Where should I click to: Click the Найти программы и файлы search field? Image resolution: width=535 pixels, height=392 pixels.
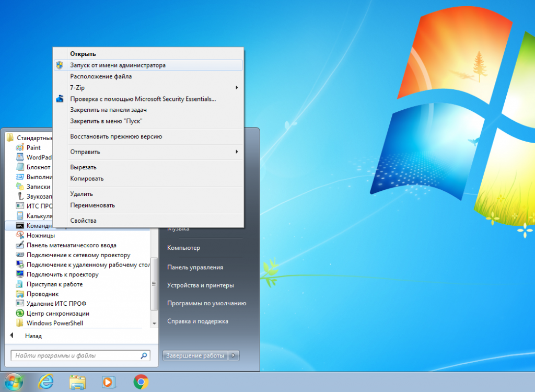click(x=80, y=355)
